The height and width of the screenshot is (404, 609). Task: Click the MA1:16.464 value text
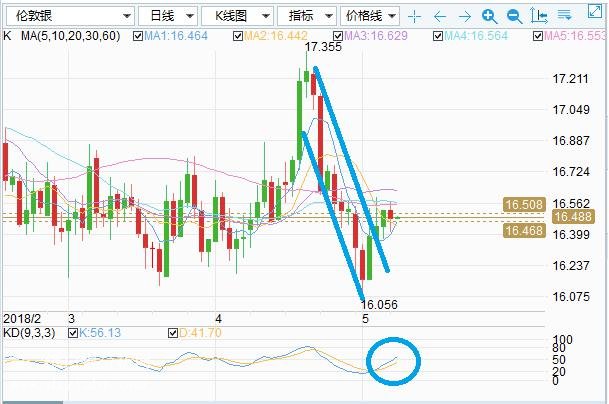(176, 36)
